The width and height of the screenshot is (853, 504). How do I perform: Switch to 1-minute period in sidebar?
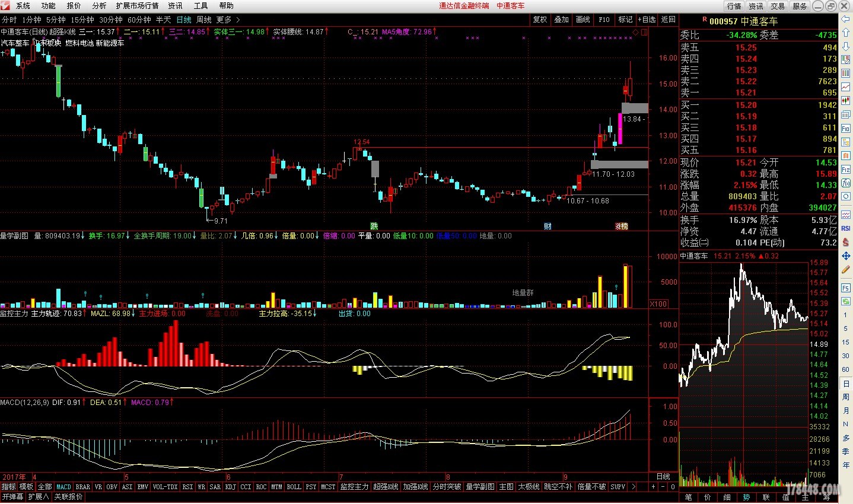(x=846, y=315)
